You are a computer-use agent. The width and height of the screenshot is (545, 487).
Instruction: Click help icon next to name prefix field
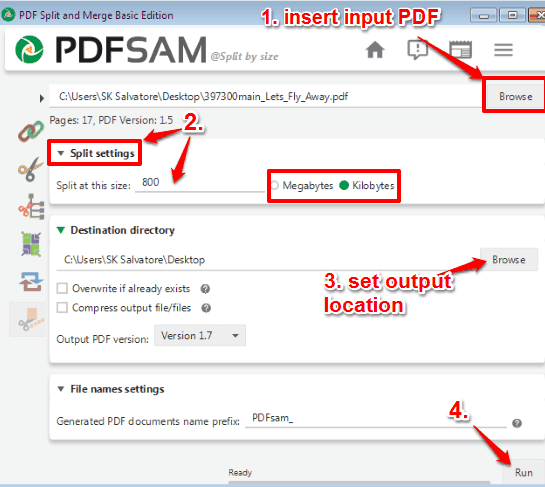pyautogui.click(x=517, y=423)
